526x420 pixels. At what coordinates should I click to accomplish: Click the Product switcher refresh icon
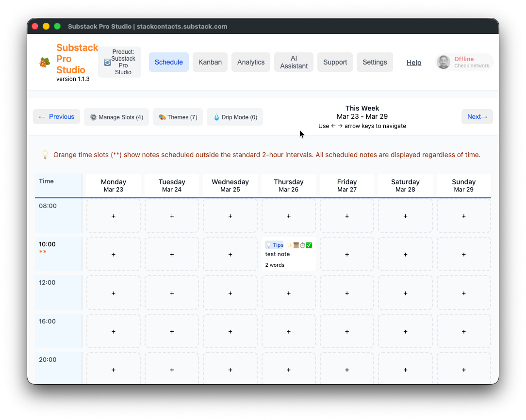point(107,63)
